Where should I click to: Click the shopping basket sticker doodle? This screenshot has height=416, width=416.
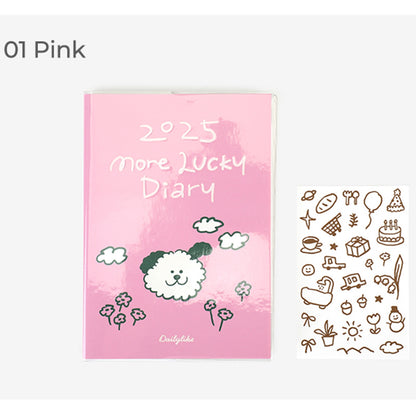(332, 225)
